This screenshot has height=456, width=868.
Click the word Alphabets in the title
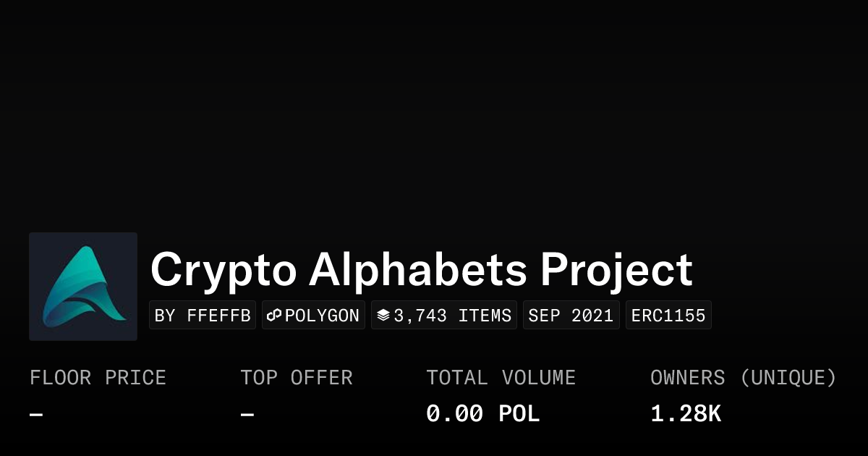tap(417, 270)
